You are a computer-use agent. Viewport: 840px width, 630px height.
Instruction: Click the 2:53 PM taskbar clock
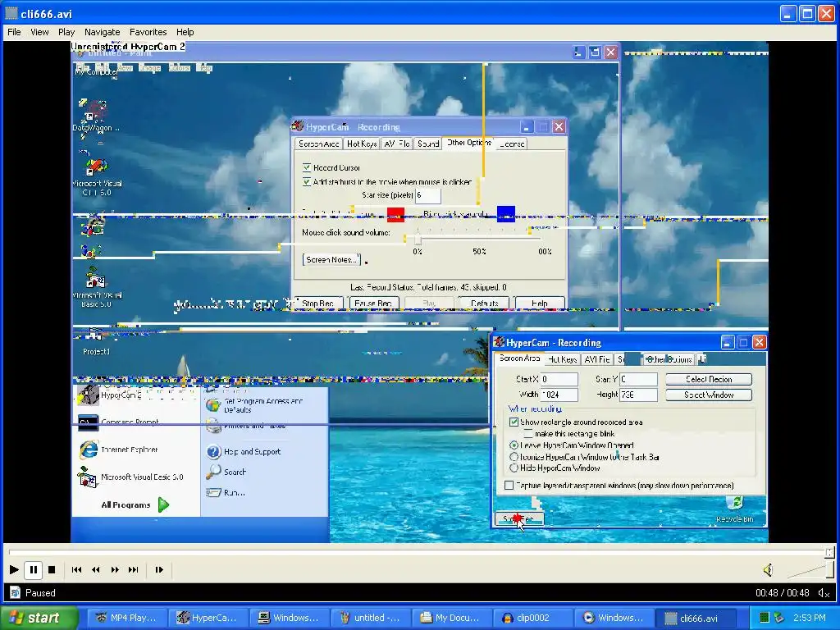coord(809,618)
